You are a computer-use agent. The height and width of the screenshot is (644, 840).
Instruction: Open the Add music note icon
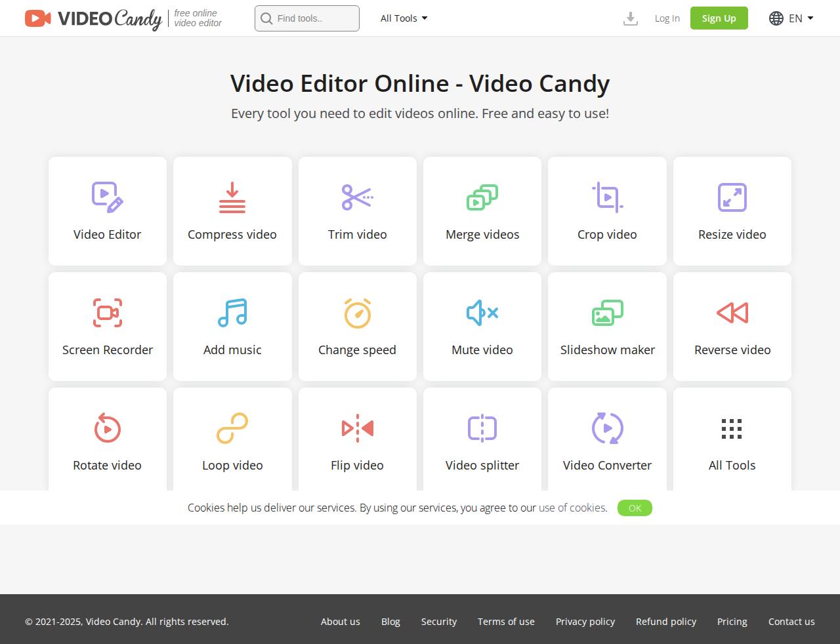(x=232, y=313)
